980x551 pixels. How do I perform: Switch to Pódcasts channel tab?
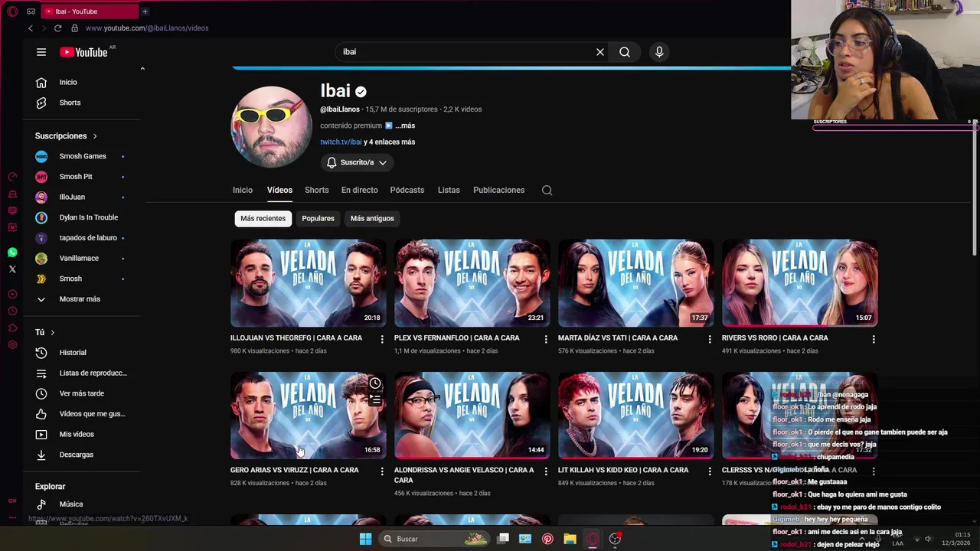(x=407, y=190)
